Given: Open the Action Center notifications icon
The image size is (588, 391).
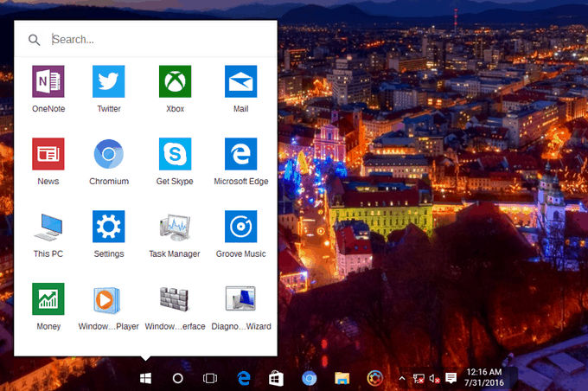Looking at the screenshot, I should pyautogui.click(x=451, y=378).
